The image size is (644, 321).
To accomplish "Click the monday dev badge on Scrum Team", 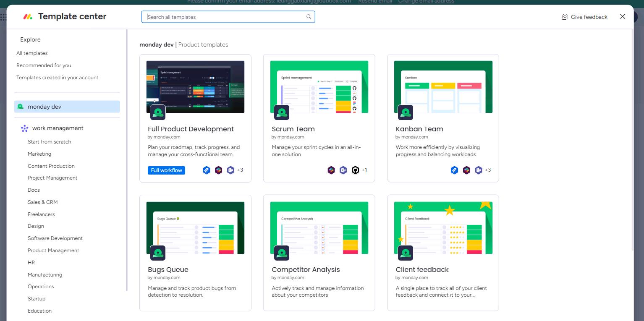I will [282, 112].
